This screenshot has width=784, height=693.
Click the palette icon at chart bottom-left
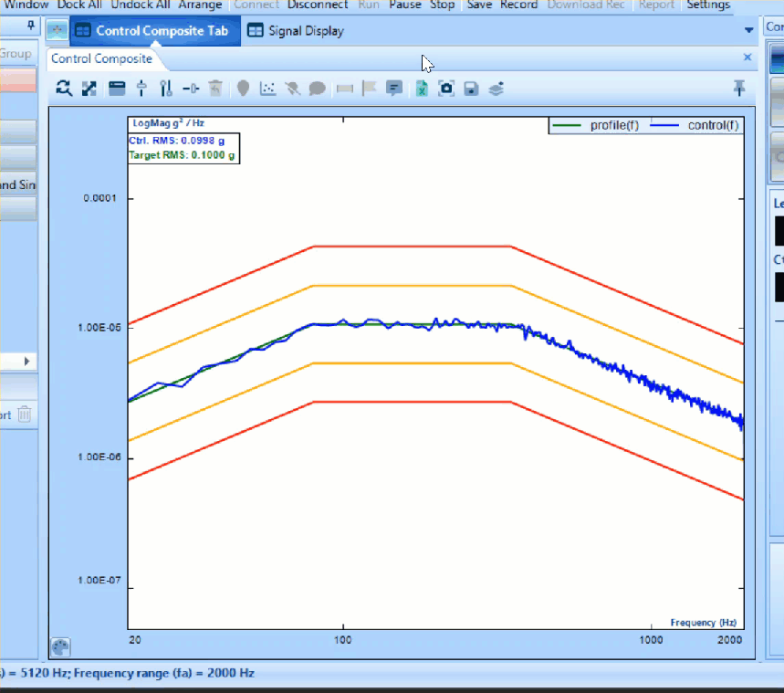click(61, 646)
